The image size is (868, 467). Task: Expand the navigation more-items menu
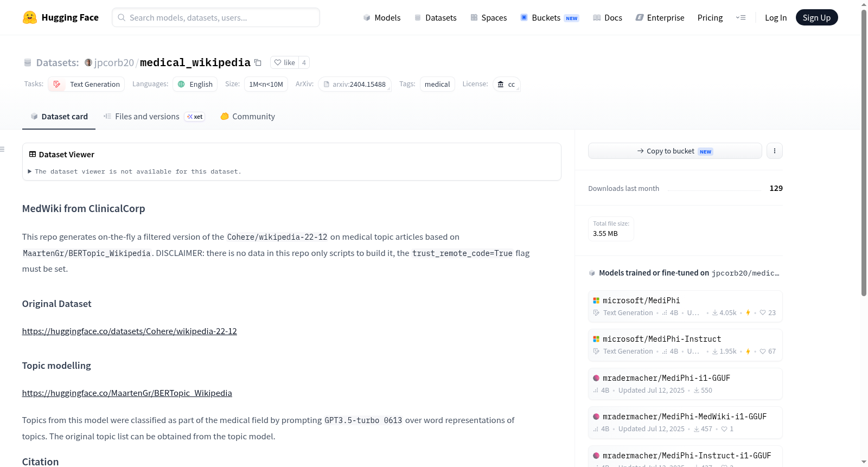pyautogui.click(x=741, y=17)
